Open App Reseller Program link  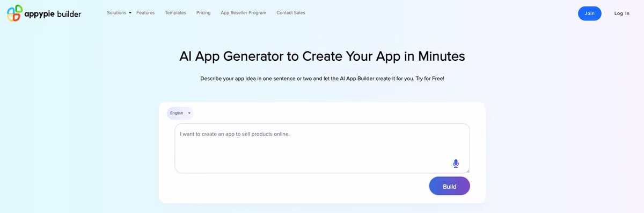pyautogui.click(x=244, y=13)
